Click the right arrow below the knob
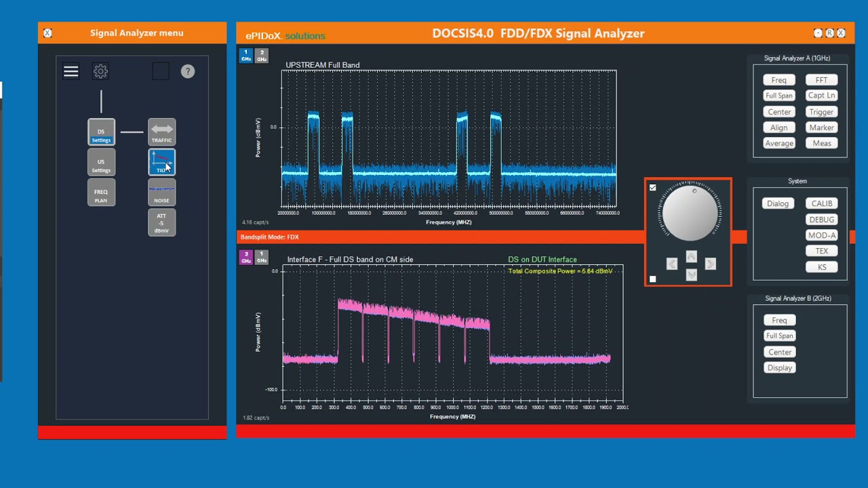This screenshot has height=488, width=868. coord(710,264)
